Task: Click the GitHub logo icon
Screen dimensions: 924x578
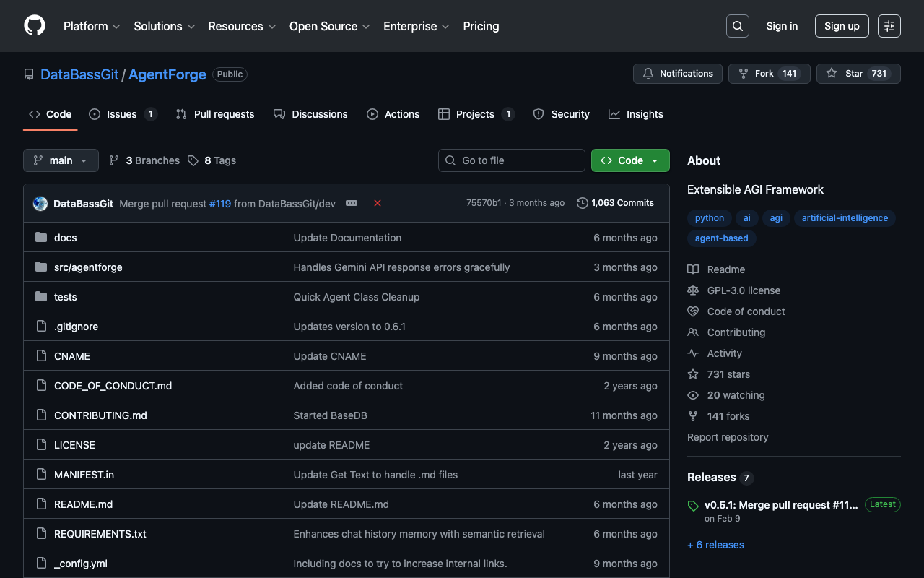Action: click(x=35, y=26)
